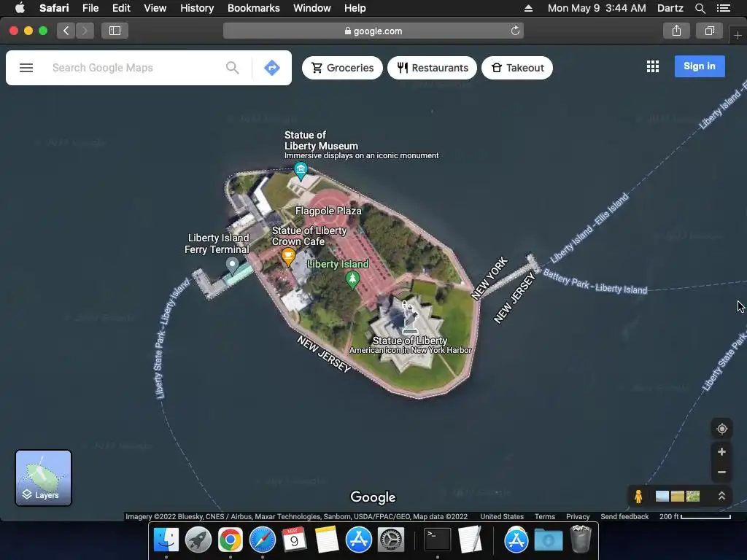747x560 pixels.
Task: Reload the current page
Action: [515, 31]
